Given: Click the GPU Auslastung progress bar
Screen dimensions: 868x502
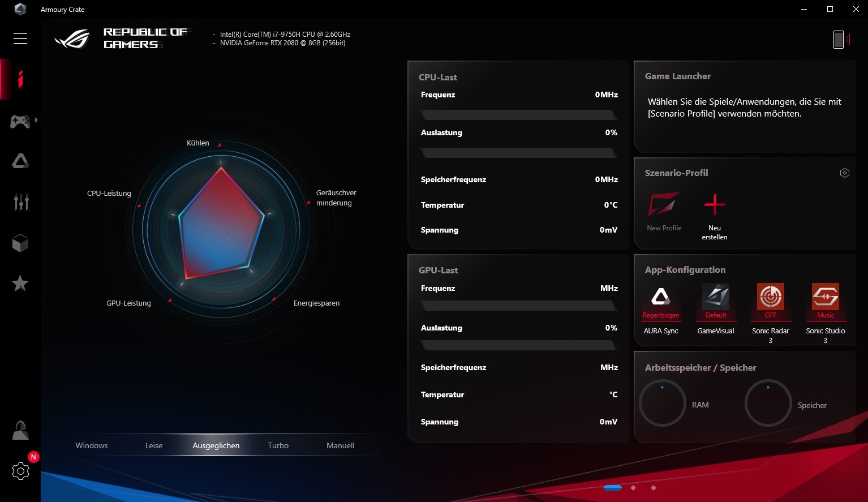Looking at the screenshot, I should pos(518,345).
